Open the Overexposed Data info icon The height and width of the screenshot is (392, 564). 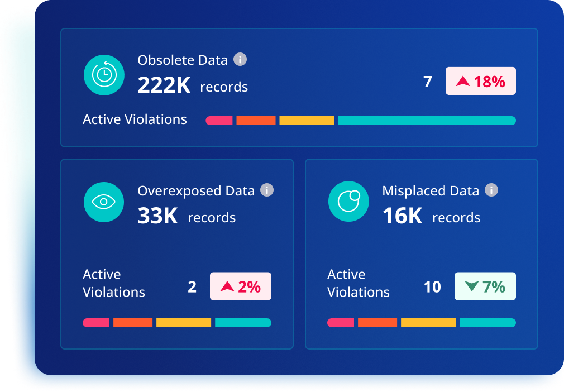267,190
